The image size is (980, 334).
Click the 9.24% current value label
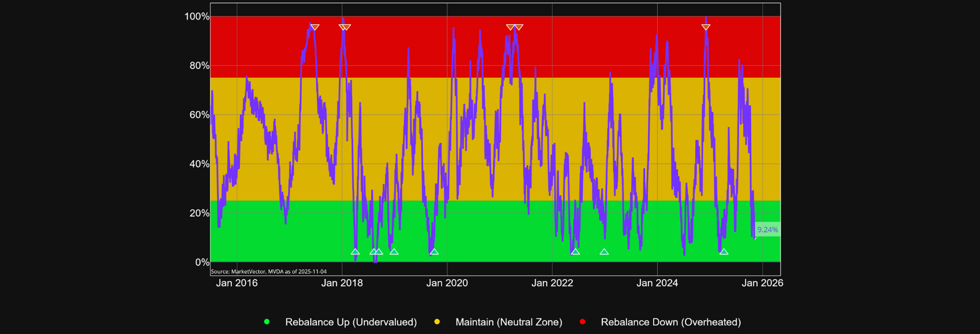point(767,230)
